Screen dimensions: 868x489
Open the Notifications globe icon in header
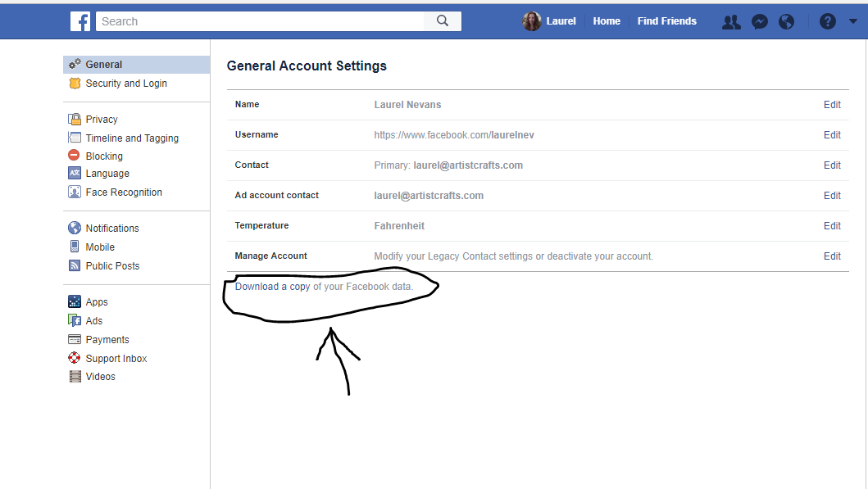pos(786,21)
